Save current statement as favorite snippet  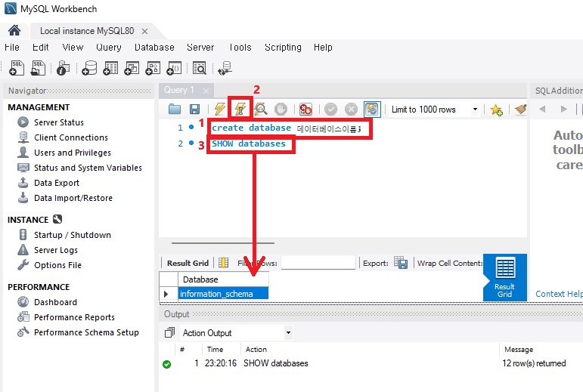[496, 110]
